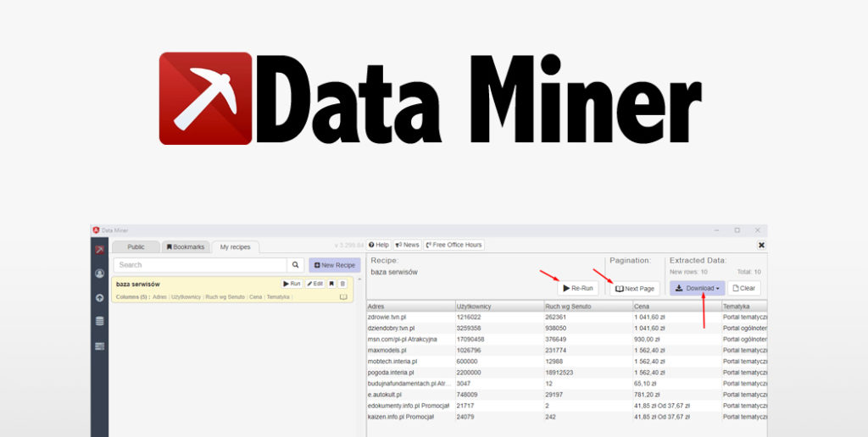Bookmark the baza serwisów recipe

[x=331, y=284]
